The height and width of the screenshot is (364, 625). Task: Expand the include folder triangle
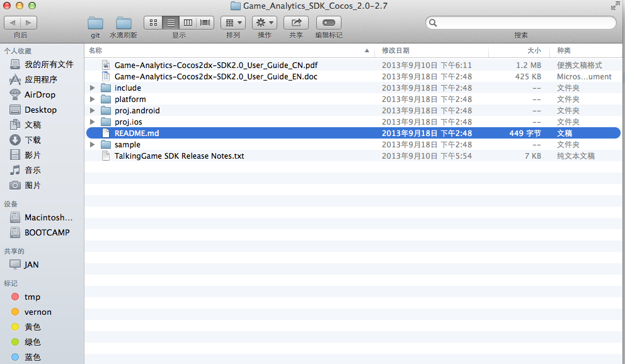pyautogui.click(x=93, y=88)
